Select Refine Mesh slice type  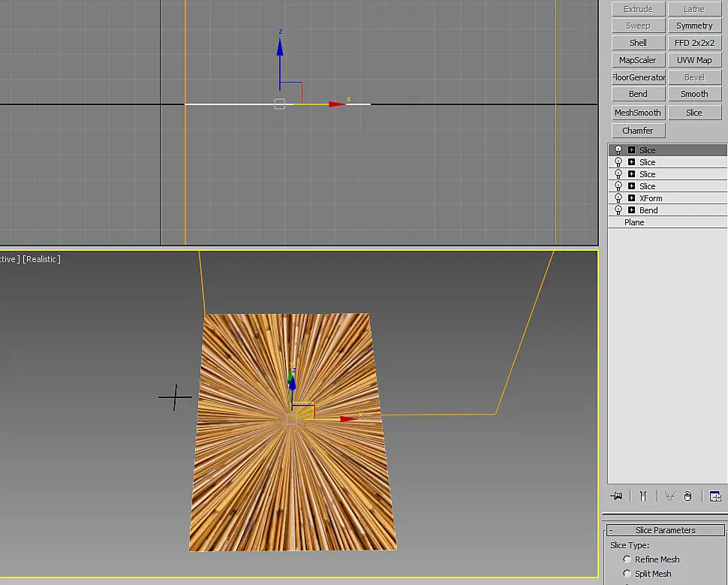tap(627, 559)
